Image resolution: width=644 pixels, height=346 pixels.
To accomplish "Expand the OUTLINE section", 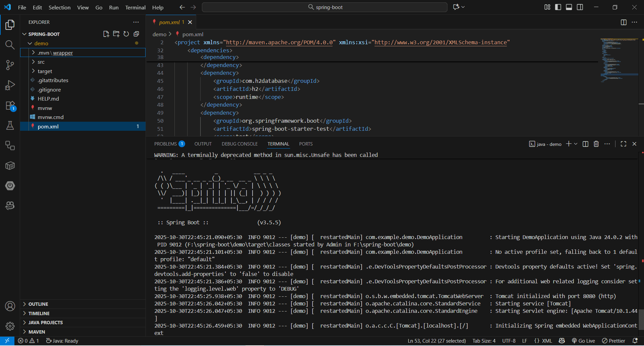I will click(83, 304).
